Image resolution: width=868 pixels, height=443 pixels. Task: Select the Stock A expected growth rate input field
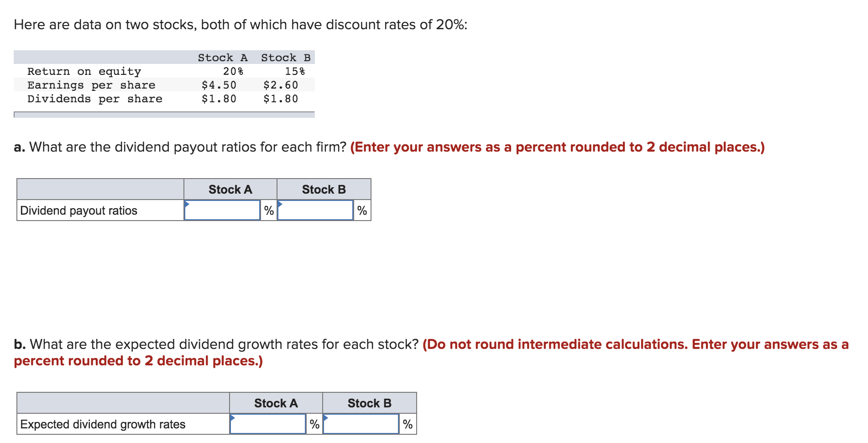(268, 424)
